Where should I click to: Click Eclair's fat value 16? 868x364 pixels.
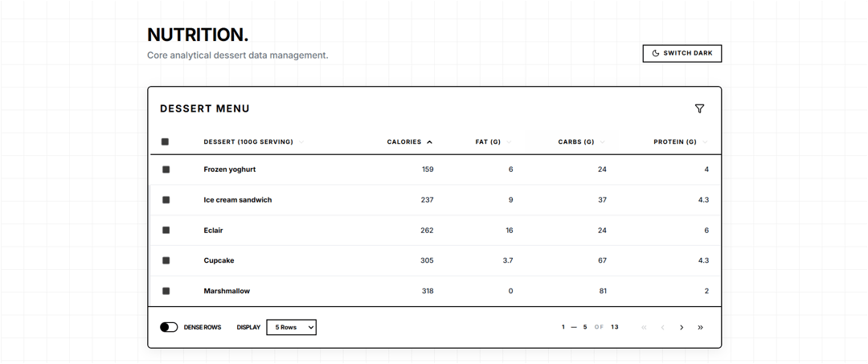510,231
